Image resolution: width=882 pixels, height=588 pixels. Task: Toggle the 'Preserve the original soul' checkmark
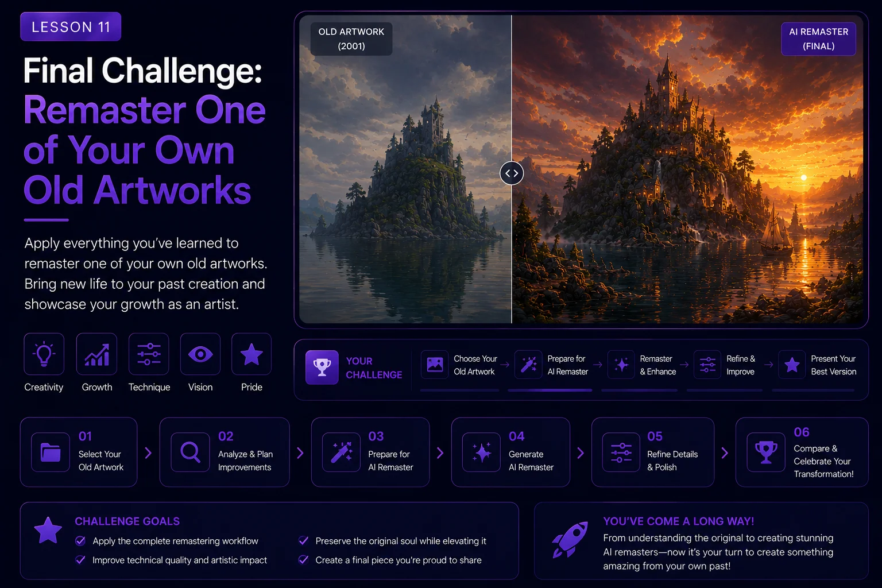pos(304,541)
